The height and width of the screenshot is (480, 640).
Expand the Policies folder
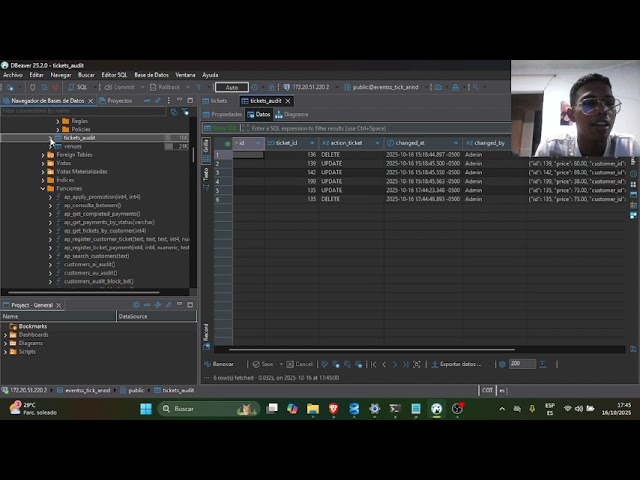[x=58, y=129]
